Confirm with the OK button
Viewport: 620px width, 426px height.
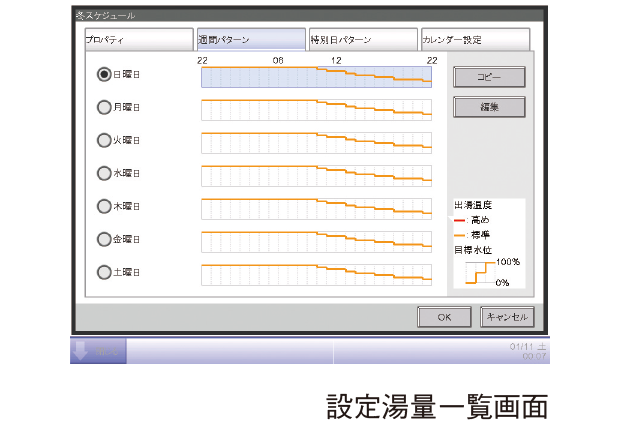[444, 317]
